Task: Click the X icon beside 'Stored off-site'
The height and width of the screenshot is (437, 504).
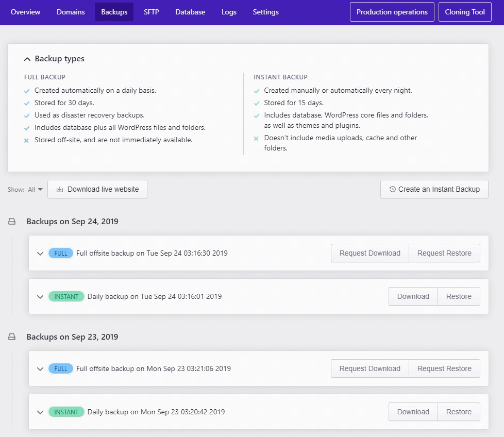Action: pos(26,140)
